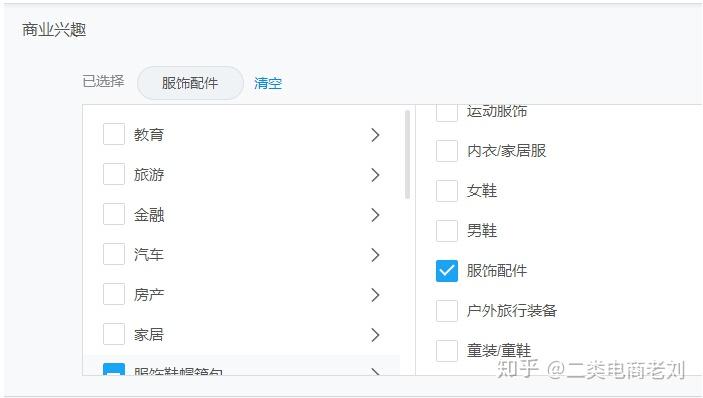The width and height of the screenshot is (703, 398).
Task: Uncheck the 服饰配件 checkbox
Action: [x=447, y=271]
